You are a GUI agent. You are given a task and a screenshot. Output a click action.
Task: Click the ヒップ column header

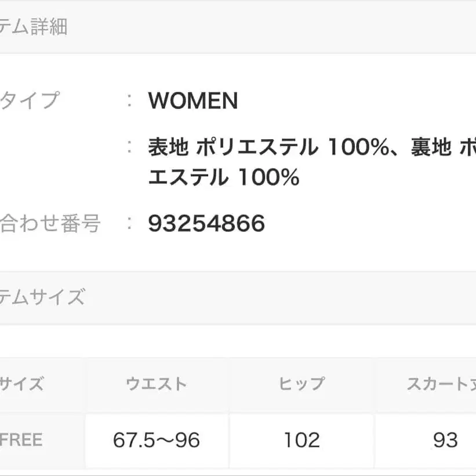tap(301, 384)
